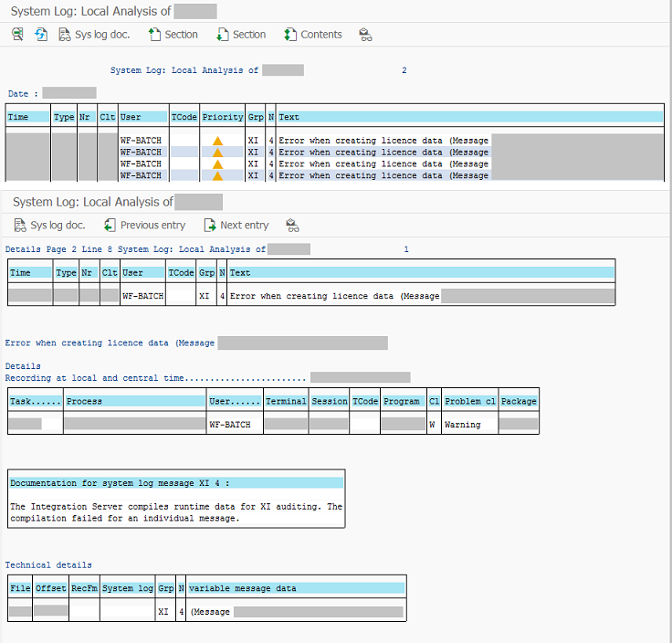672x643 pixels.
Task: Select the Time header in the details entry table
Action: 30,272
